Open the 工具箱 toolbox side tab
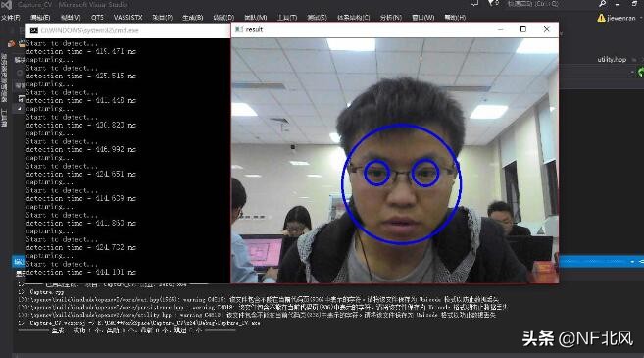Image resolution: width=644 pixels, height=358 pixels. [x=4, y=118]
